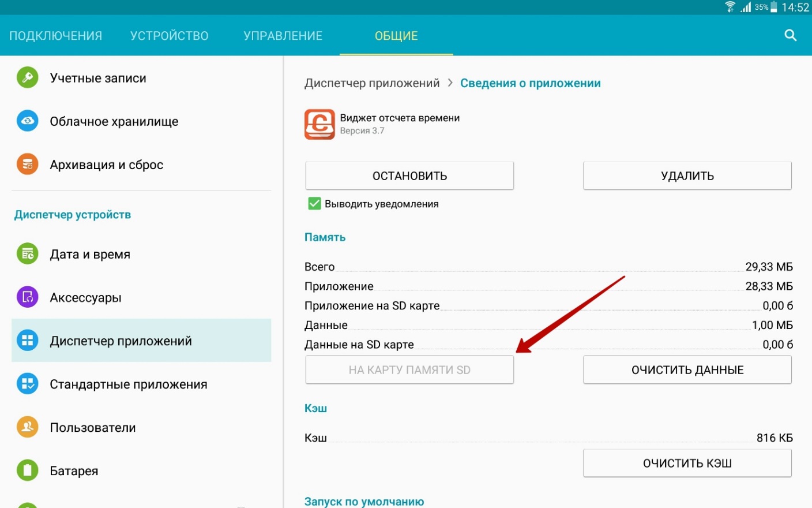
Task: Click the Облачное хранилище cloud icon
Action: (x=27, y=121)
